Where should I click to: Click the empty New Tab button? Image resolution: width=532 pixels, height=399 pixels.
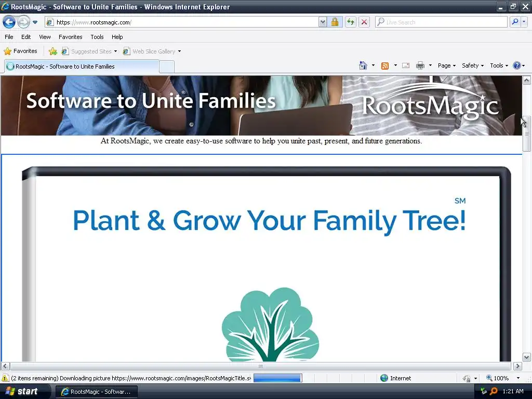[167, 67]
